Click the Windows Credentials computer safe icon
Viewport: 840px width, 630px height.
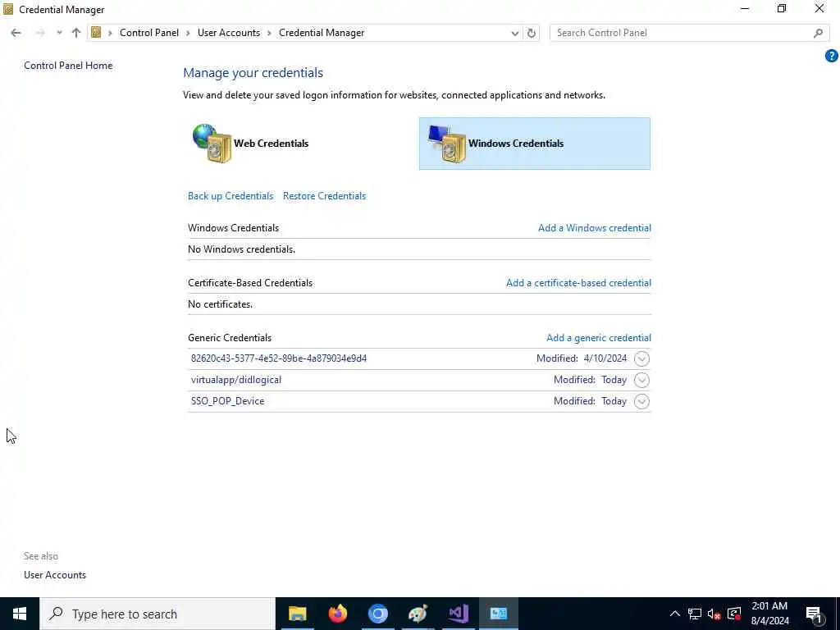click(x=447, y=143)
